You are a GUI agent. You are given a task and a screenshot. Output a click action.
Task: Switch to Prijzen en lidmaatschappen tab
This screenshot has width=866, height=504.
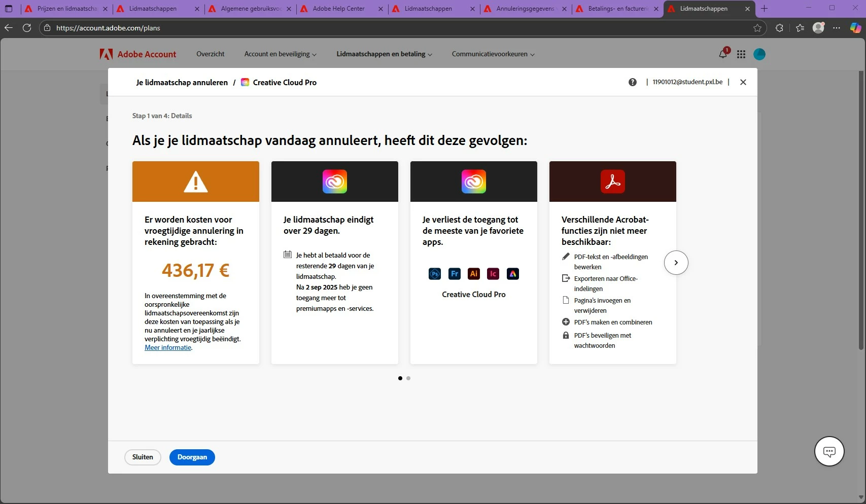coord(66,9)
